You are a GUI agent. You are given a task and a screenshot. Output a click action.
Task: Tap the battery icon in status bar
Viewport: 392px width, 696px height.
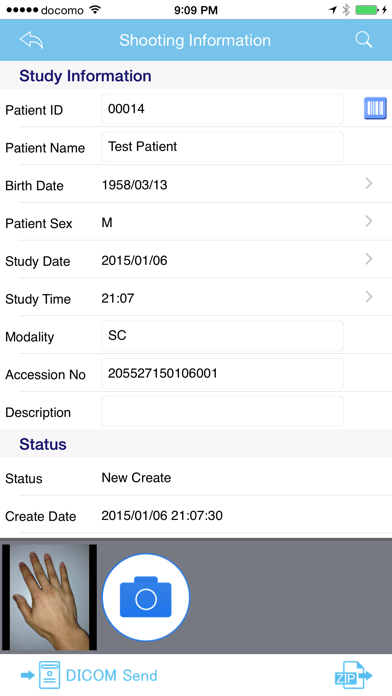[x=367, y=10]
